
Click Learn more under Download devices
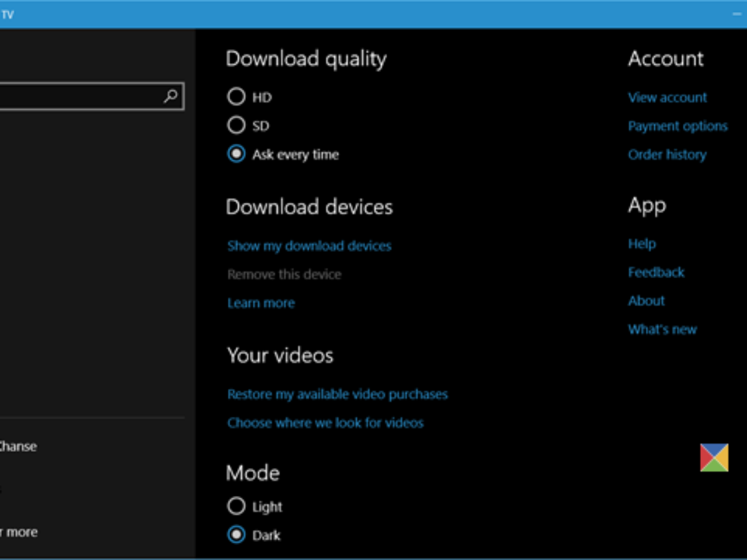click(x=261, y=303)
